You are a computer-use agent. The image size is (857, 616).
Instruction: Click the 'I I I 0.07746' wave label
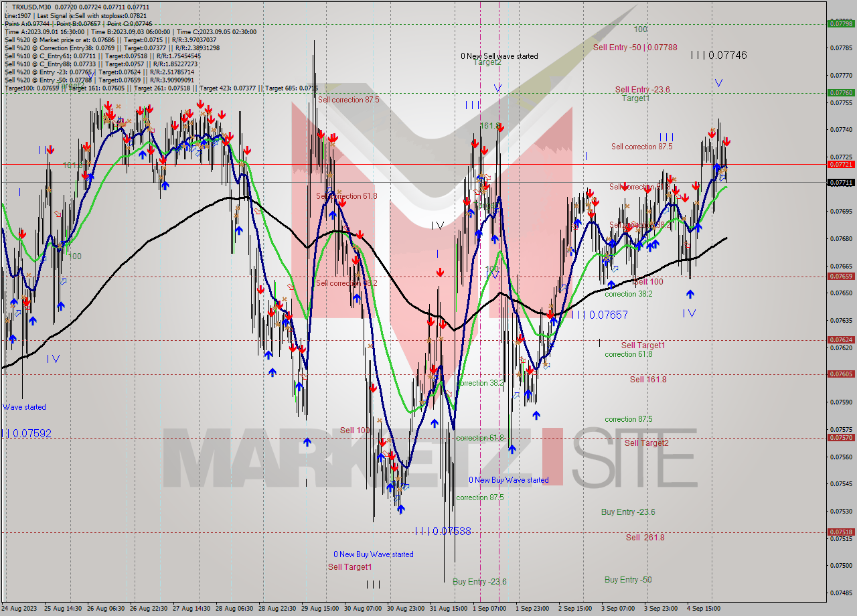(718, 56)
